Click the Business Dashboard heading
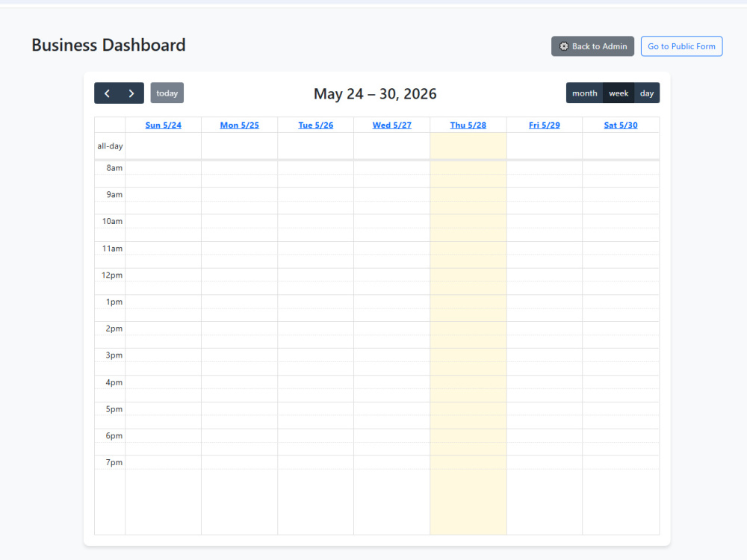Screen dimensions: 747x560 (x=108, y=46)
